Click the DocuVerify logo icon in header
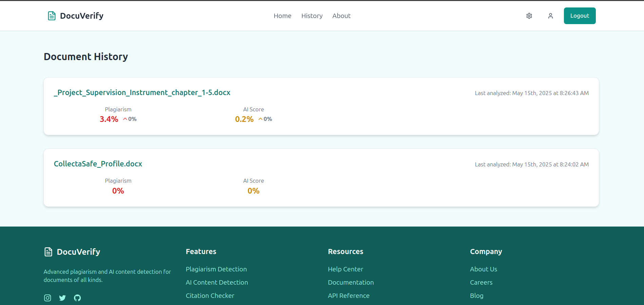The width and height of the screenshot is (644, 305). pyautogui.click(x=52, y=16)
